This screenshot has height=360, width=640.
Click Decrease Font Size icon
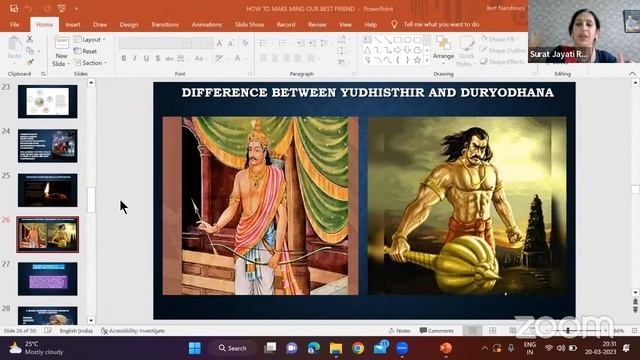click(231, 43)
